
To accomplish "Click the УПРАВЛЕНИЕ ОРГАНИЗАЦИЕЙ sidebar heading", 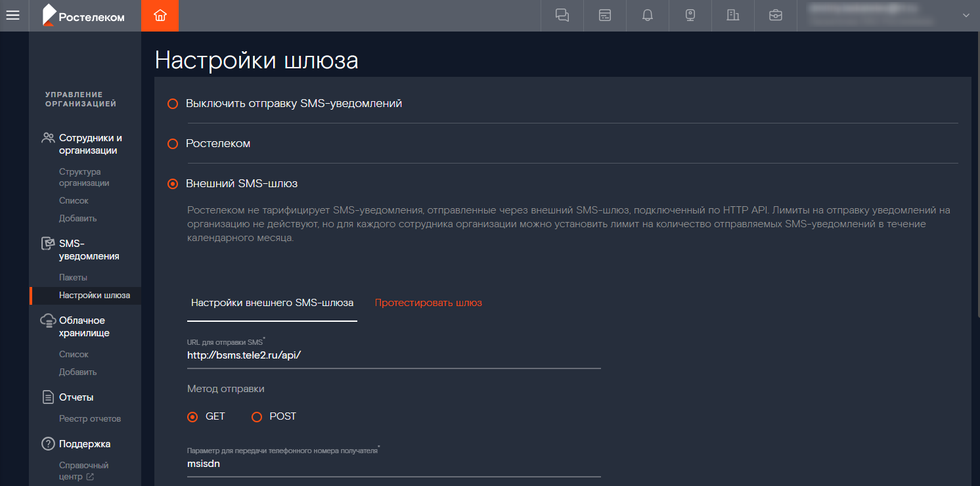I will 81,99.
